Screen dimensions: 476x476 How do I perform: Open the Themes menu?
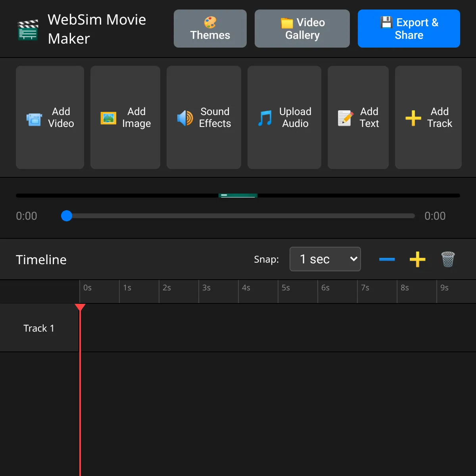pos(210,29)
